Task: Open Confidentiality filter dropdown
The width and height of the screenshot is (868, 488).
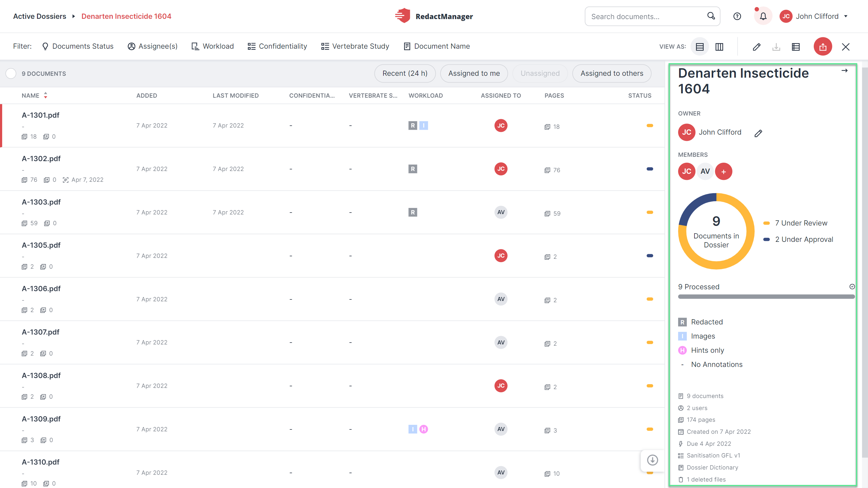Action: pos(277,46)
